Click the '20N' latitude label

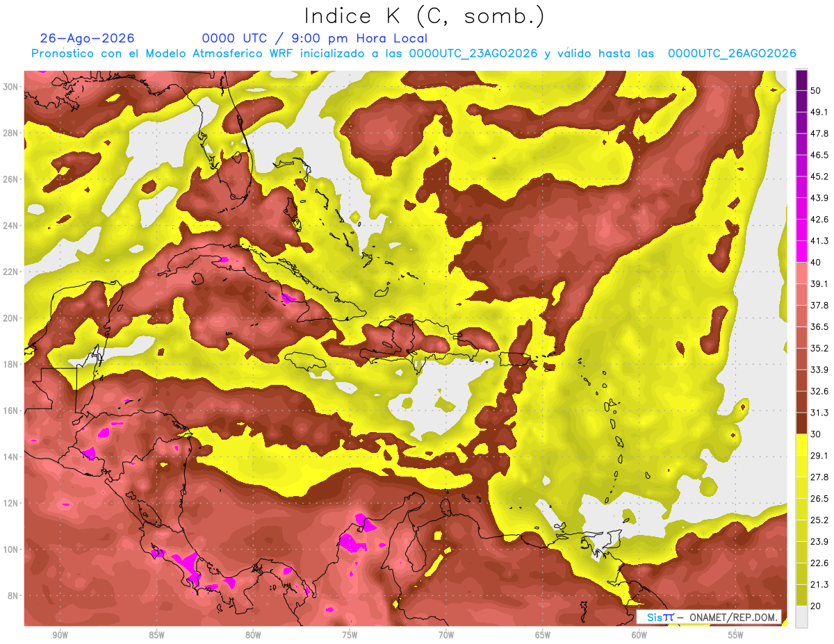coord(11,318)
